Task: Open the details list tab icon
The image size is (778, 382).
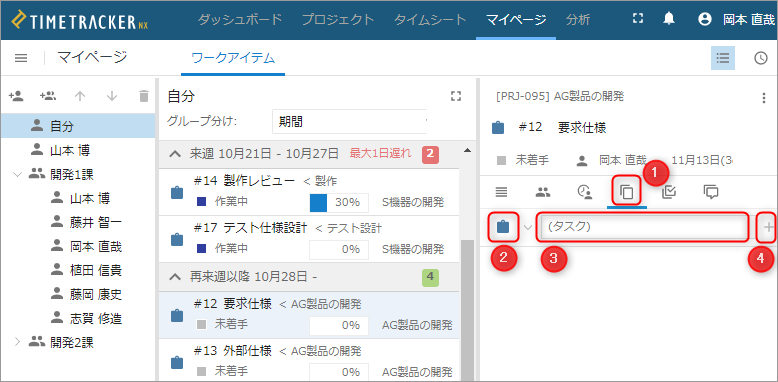Action: point(502,191)
